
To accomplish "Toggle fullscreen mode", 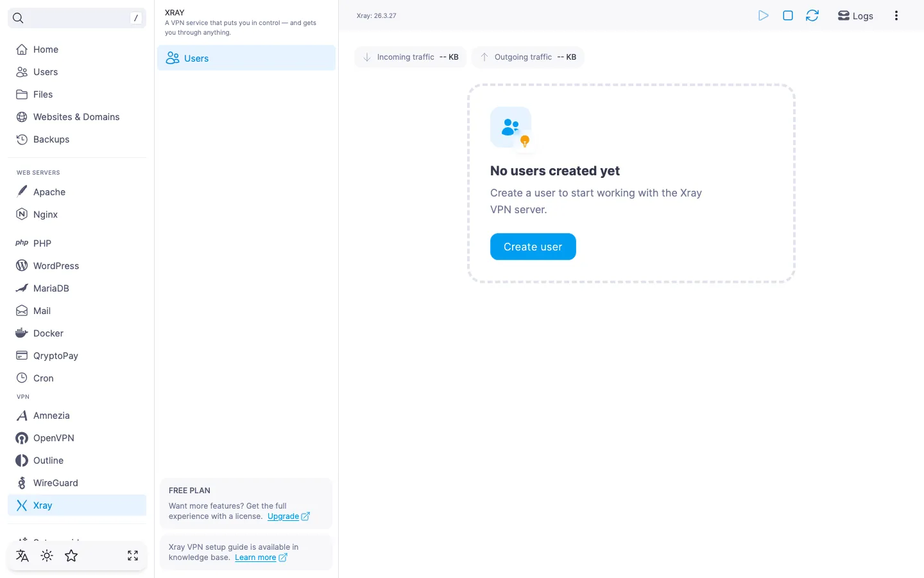I will (133, 556).
